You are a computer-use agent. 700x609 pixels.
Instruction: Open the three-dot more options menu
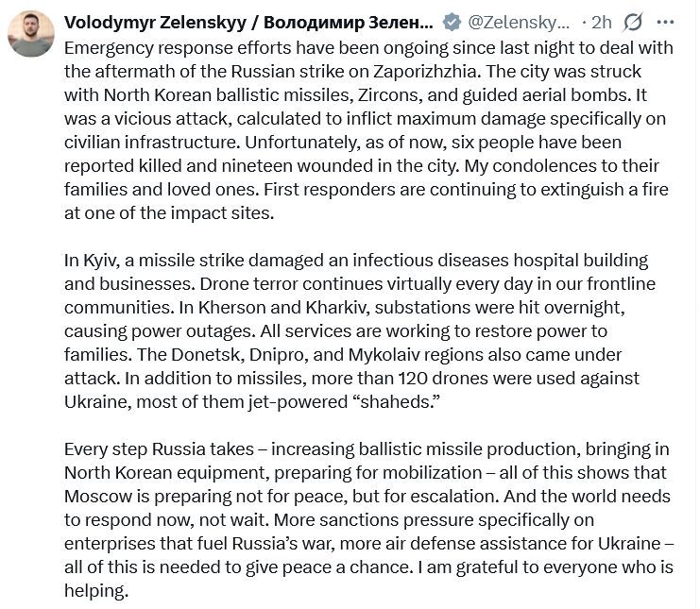tap(665, 22)
